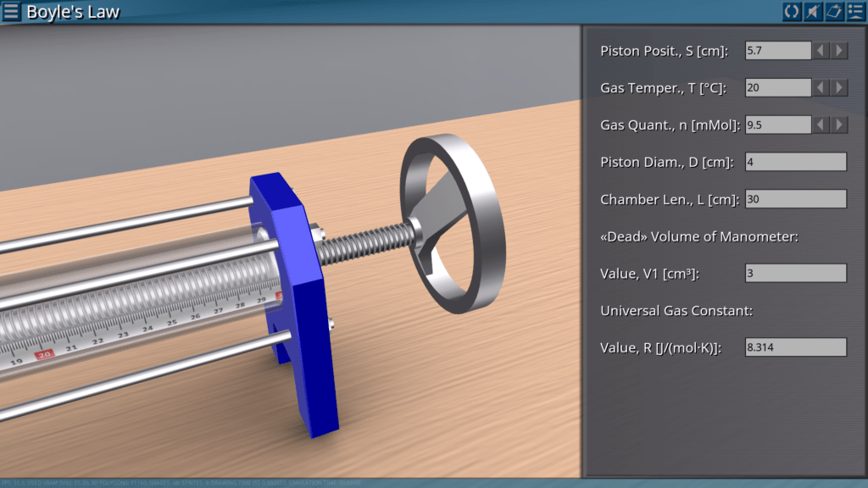
Task: Select the Gas Temperature T input field
Action: tap(778, 88)
